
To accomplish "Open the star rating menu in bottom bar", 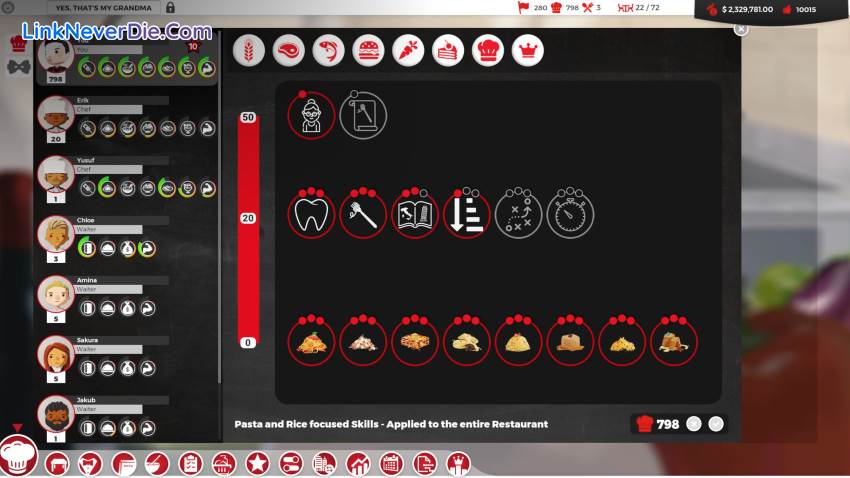I will pos(257,464).
